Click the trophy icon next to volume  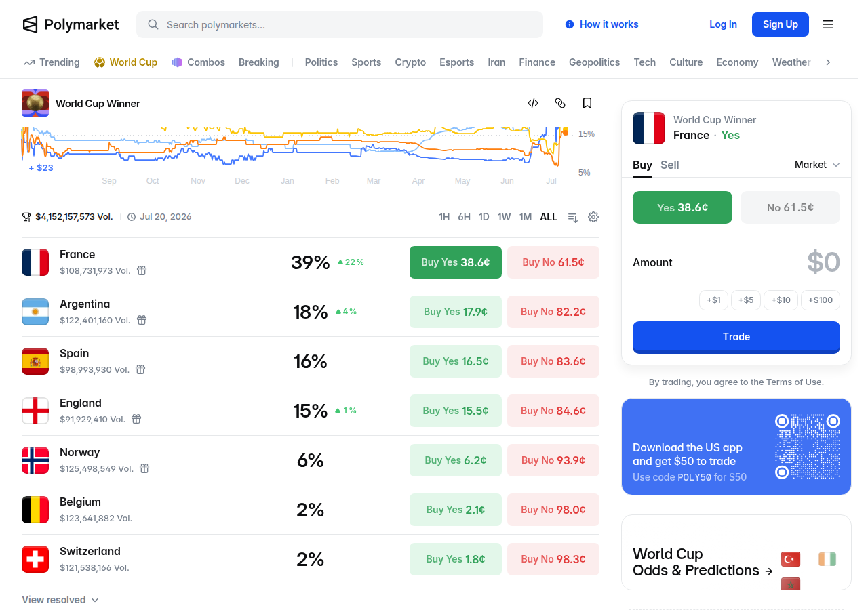26,217
